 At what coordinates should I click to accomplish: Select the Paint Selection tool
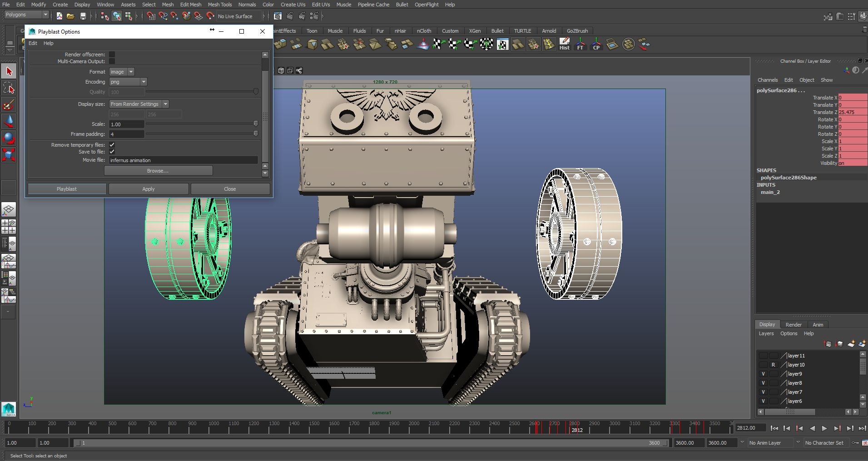pos(8,105)
